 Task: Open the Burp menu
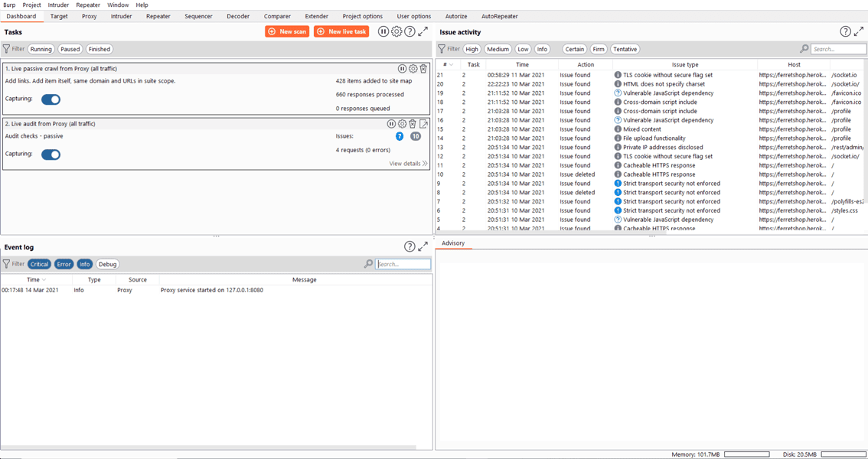[x=9, y=5]
